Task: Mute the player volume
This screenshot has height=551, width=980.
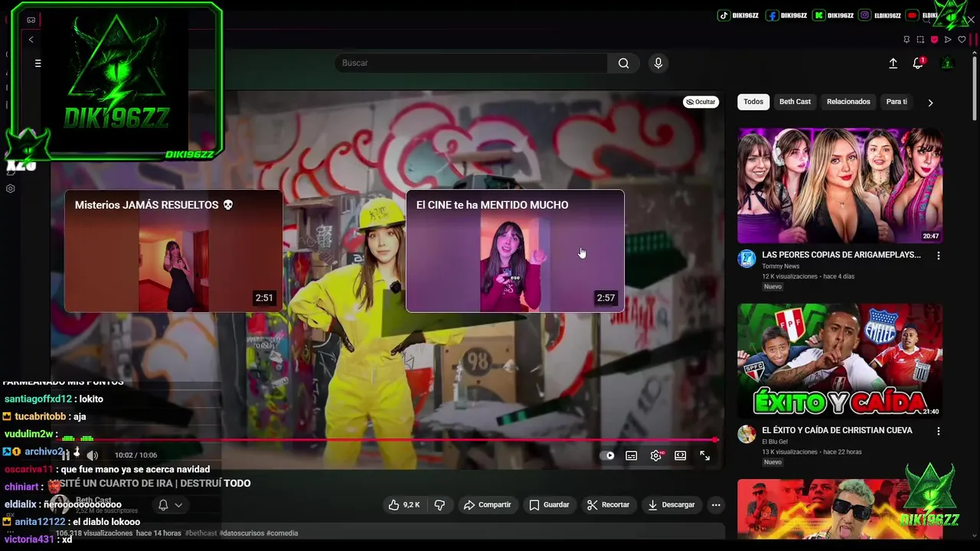Action: (93, 455)
